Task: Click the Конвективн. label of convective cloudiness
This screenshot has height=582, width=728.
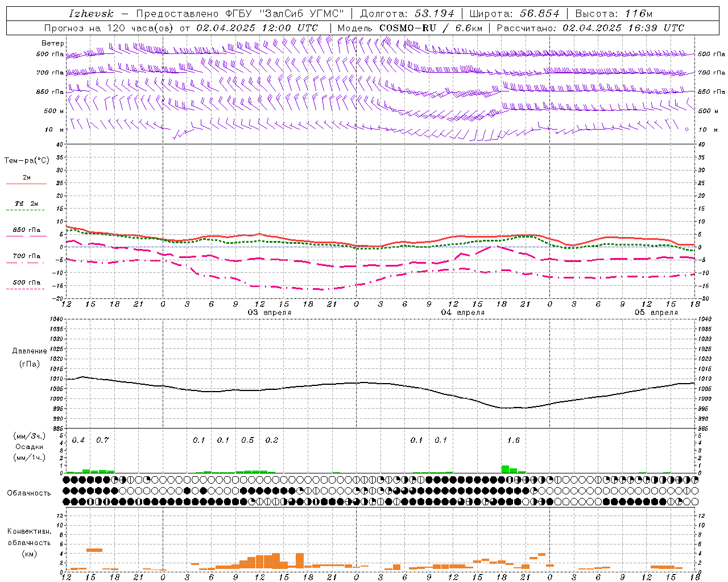Action: coord(30,531)
